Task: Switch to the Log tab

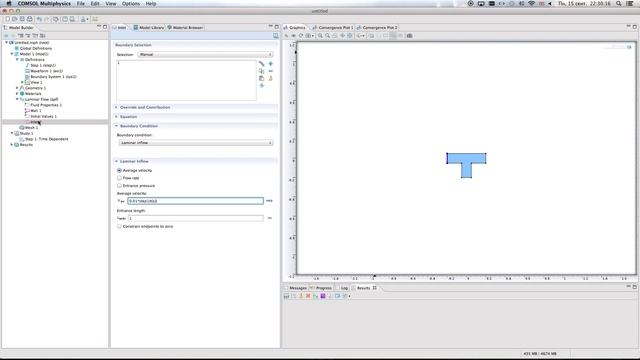Action: coord(342,288)
